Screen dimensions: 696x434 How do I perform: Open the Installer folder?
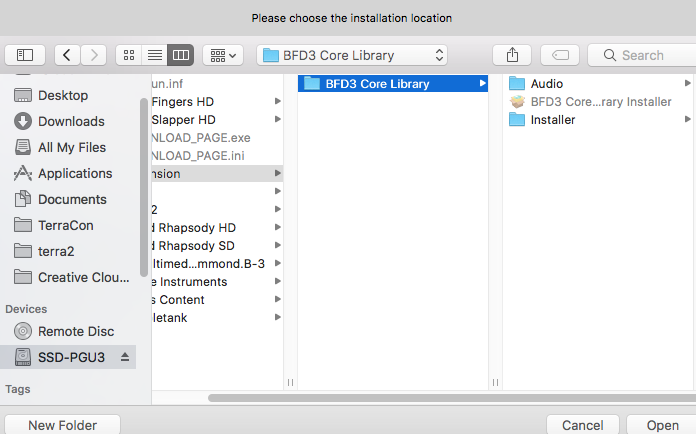(x=599, y=120)
